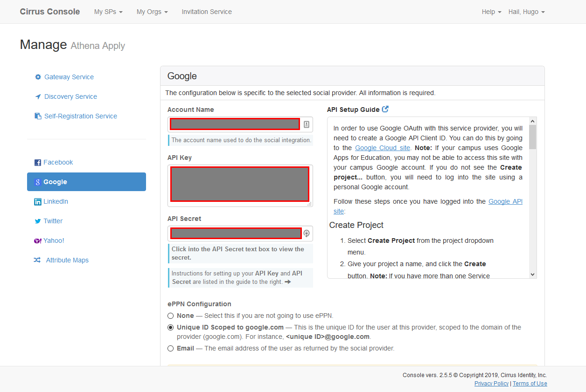Click the lock icon beside API Secret
586x392 pixels.
pyautogui.click(x=307, y=234)
